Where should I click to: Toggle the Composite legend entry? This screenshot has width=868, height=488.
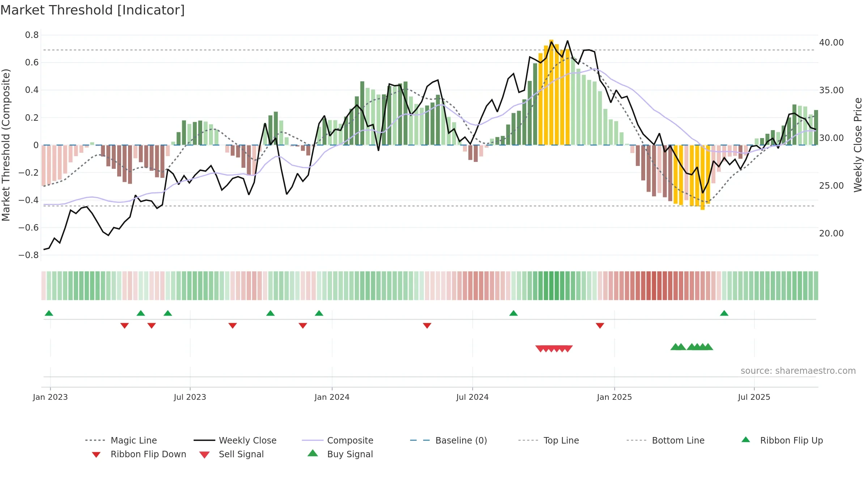pos(338,440)
